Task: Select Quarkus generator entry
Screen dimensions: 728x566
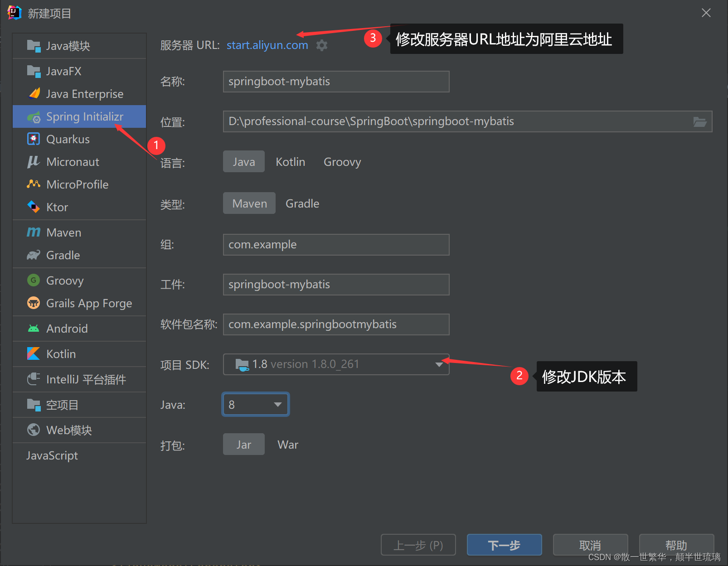Action: tap(79, 139)
